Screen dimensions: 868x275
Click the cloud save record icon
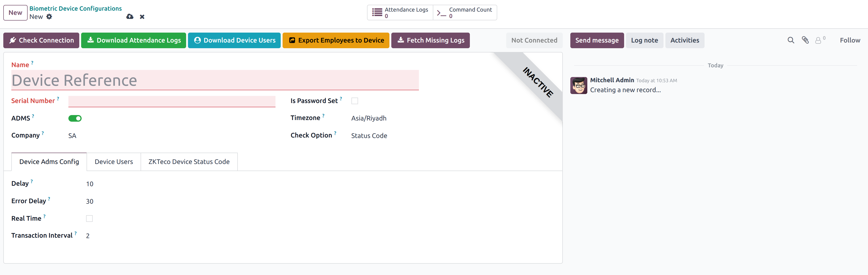130,17
